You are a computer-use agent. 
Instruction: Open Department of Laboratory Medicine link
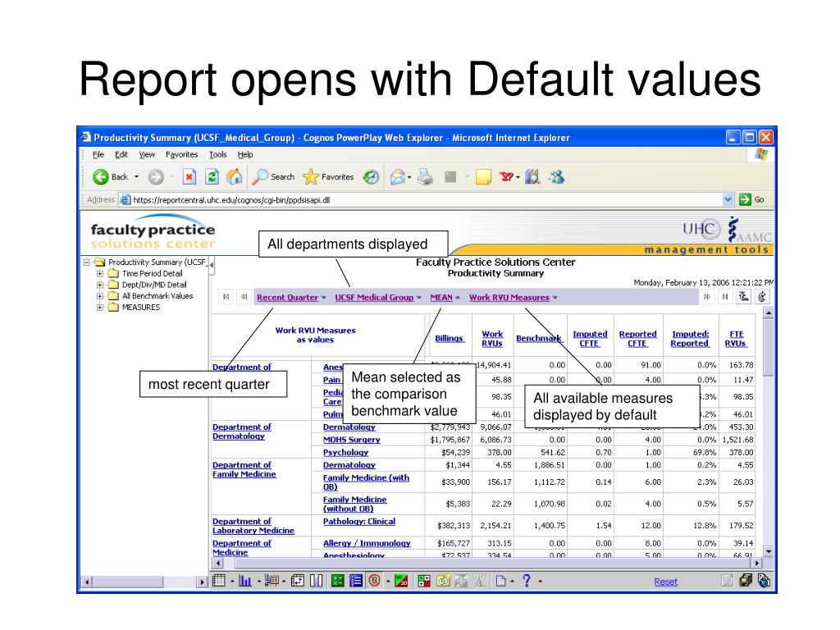point(253,526)
